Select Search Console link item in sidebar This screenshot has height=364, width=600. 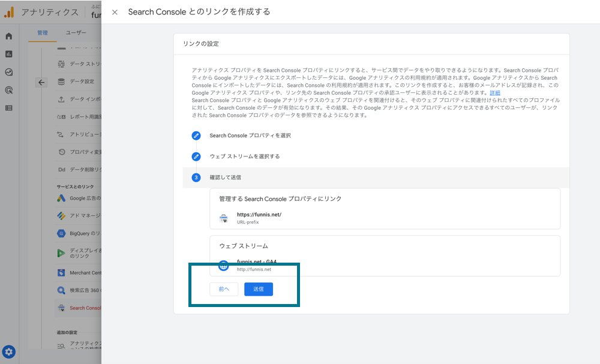click(79, 308)
